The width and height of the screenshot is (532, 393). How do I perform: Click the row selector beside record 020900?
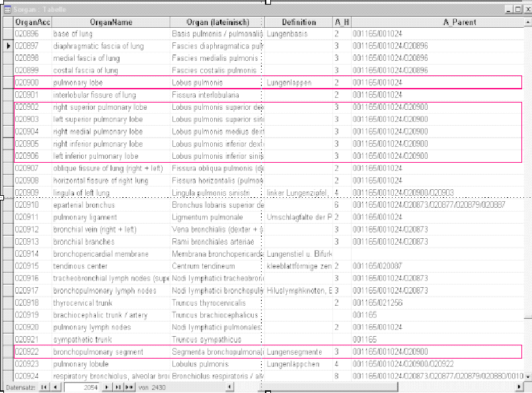(x=8, y=83)
